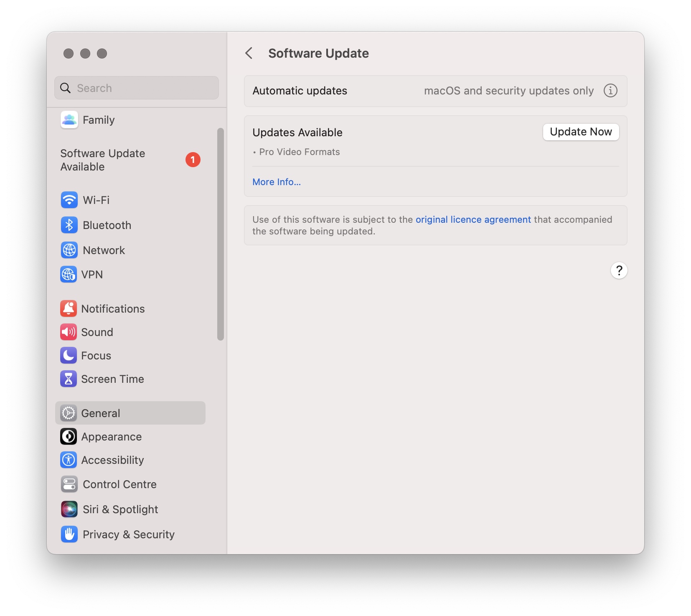Open Appearance settings

[x=69, y=436]
